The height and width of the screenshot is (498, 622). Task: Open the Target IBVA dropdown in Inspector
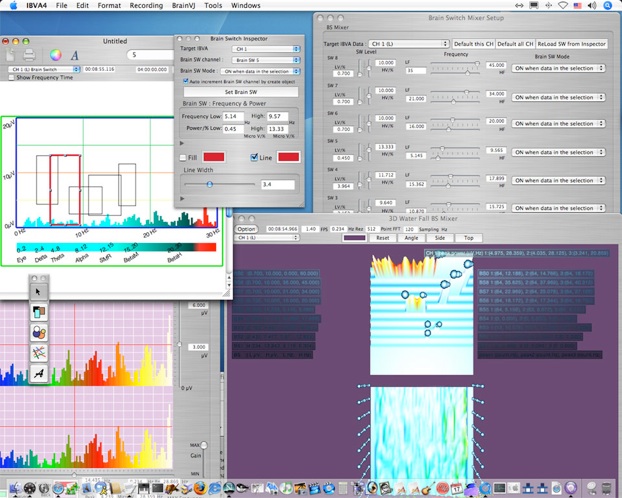tap(263, 48)
